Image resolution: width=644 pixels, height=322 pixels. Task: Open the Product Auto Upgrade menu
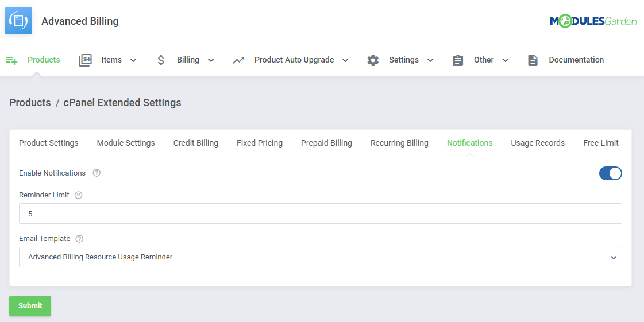pos(294,60)
